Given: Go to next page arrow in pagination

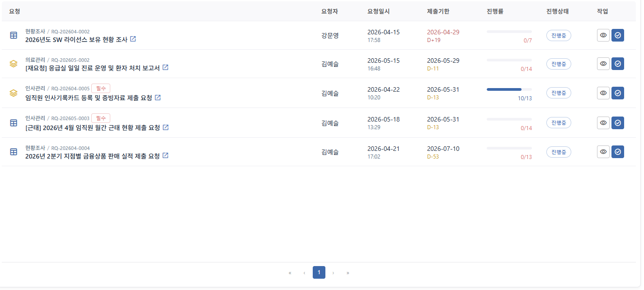Looking at the screenshot, I should (334, 273).
